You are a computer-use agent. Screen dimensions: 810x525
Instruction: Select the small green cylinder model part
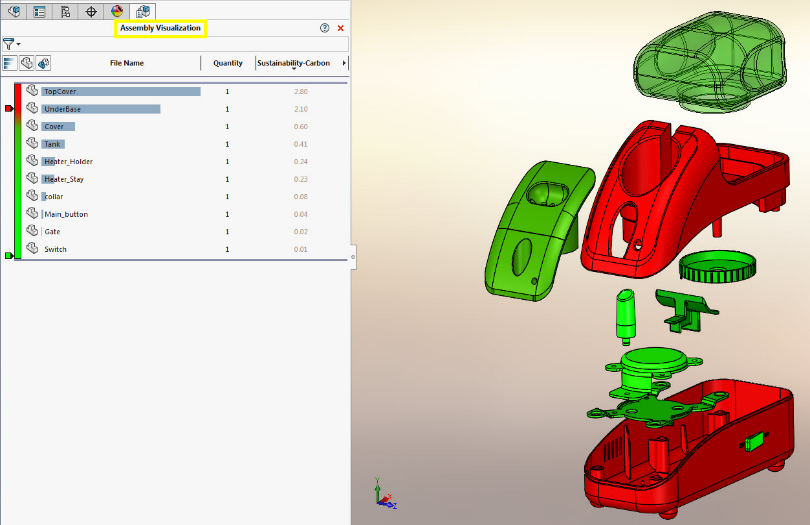pos(625,316)
